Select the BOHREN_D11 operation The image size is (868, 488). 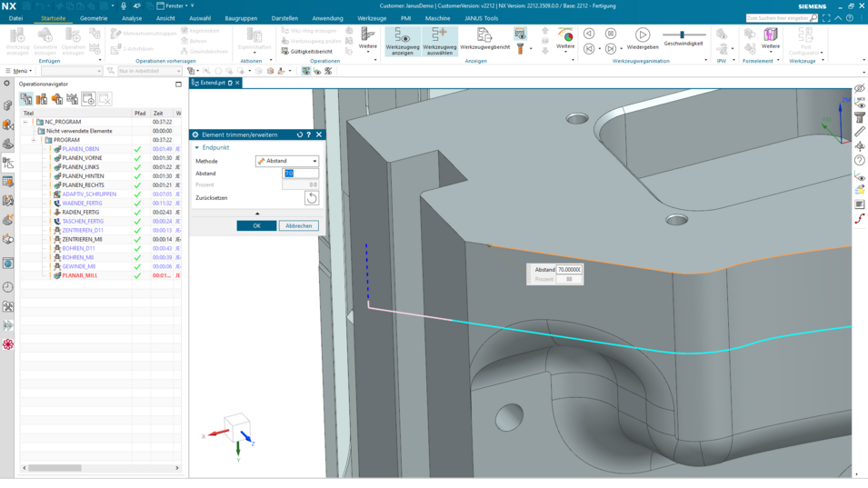tap(78, 248)
